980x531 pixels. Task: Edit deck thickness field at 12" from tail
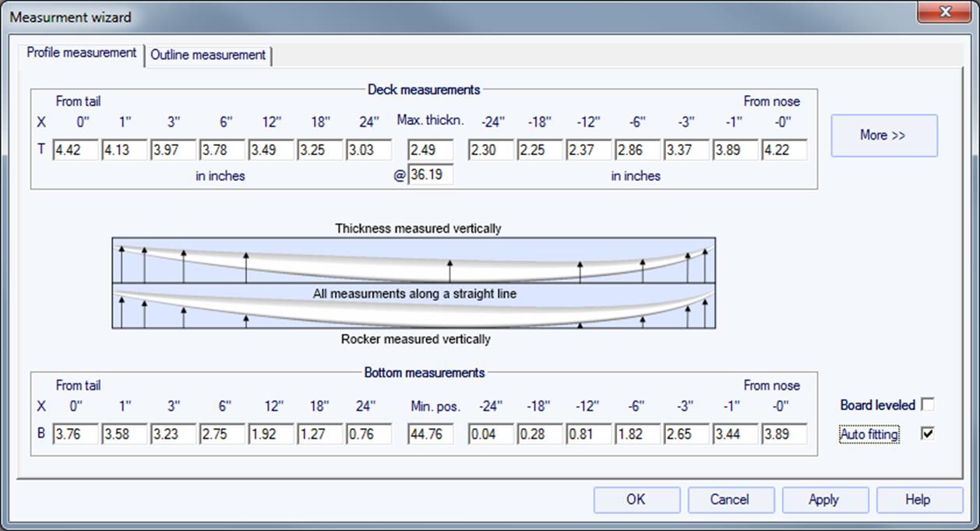pyautogui.click(x=271, y=150)
